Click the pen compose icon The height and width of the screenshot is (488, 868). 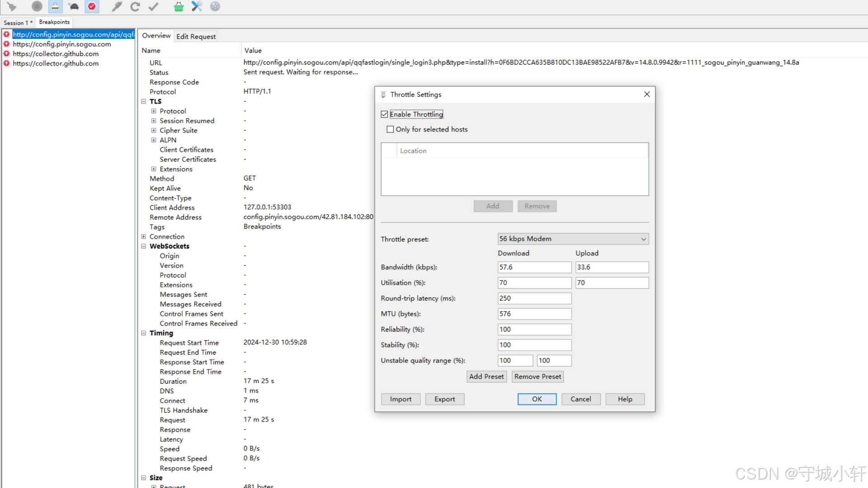(x=117, y=6)
